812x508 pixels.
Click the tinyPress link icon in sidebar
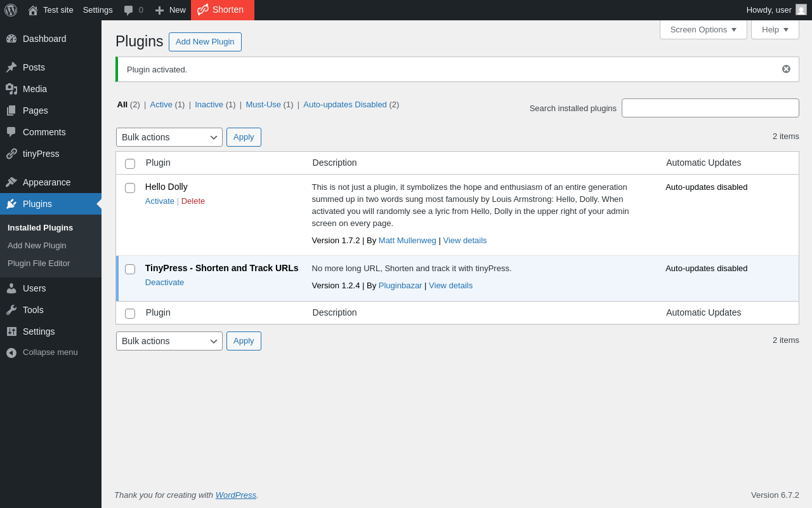(x=11, y=154)
